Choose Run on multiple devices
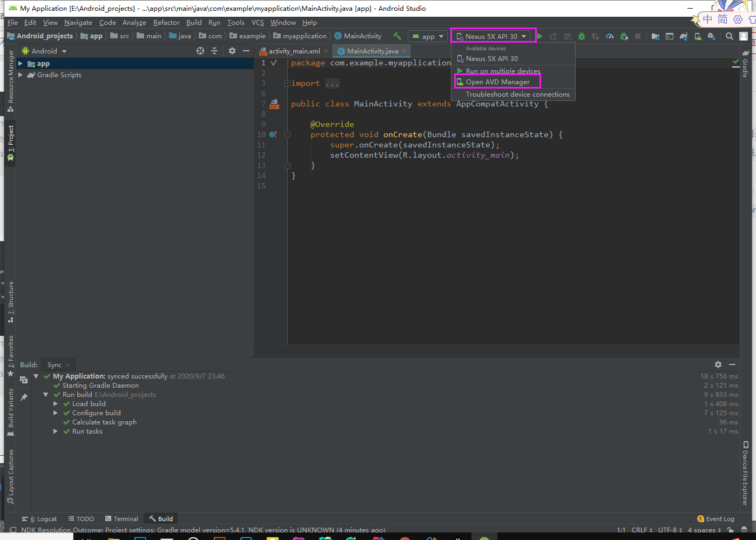Image resolution: width=756 pixels, height=540 pixels. pyautogui.click(x=503, y=71)
